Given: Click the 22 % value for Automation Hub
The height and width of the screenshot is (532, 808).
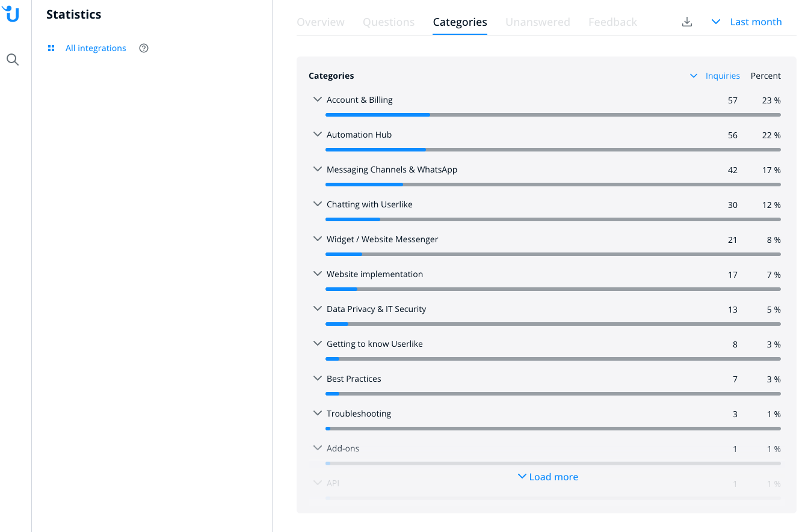Looking at the screenshot, I should [x=771, y=135].
